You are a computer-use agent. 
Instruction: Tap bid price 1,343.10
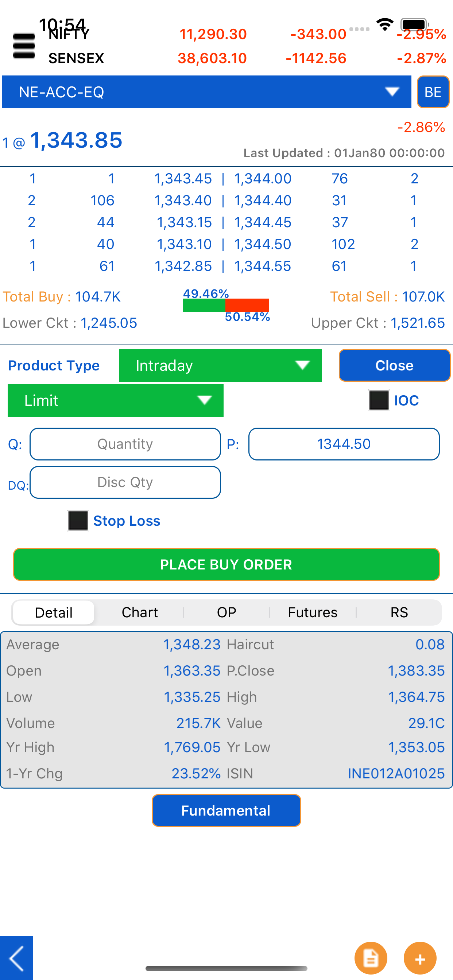pyautogui.click(x=184, y=244)
